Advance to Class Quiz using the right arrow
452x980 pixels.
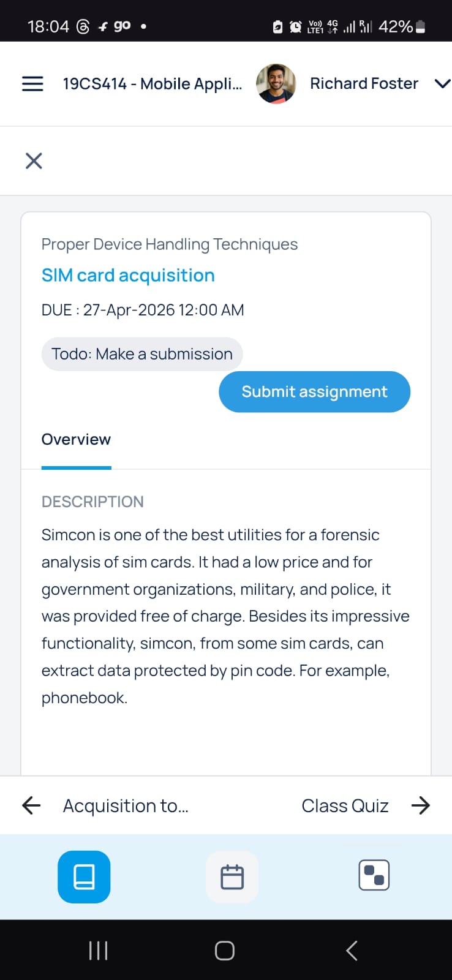pyautogui.click(x=421, y=805)
